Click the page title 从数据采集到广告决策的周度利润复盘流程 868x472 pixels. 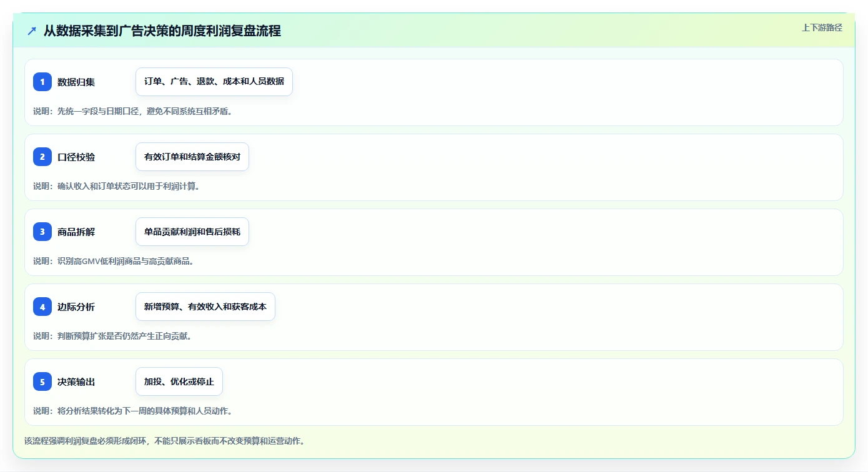[162, 31]
